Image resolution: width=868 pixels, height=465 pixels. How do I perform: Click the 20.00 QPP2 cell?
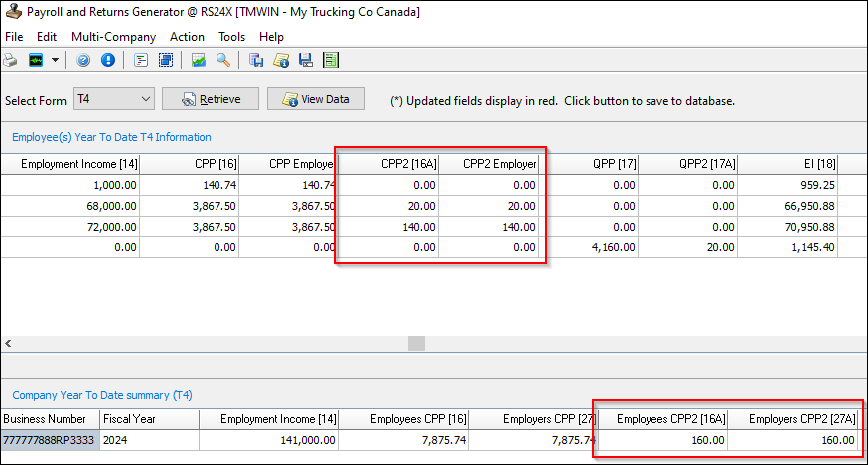687,247
